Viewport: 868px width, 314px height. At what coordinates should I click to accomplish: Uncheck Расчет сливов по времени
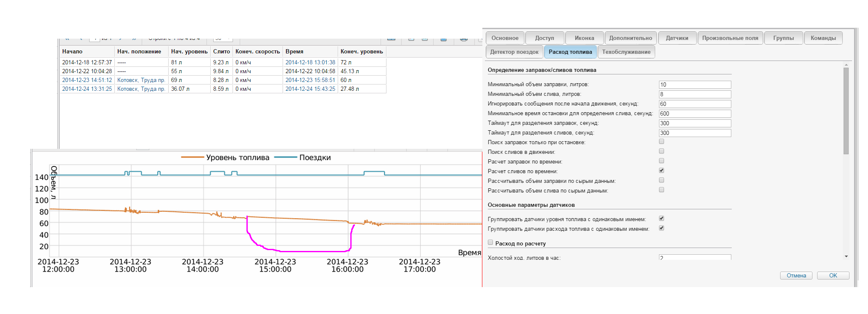(x=662, y=171)
